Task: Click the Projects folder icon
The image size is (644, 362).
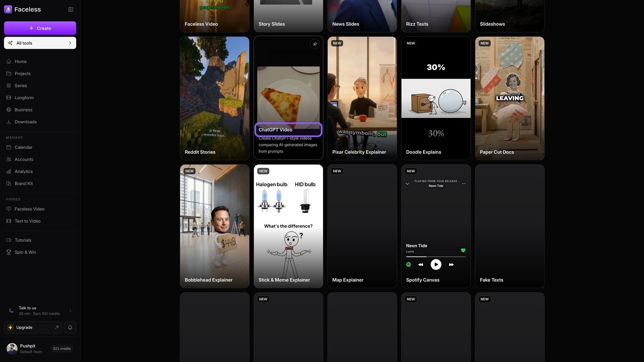Action: (x=9, y=74)
